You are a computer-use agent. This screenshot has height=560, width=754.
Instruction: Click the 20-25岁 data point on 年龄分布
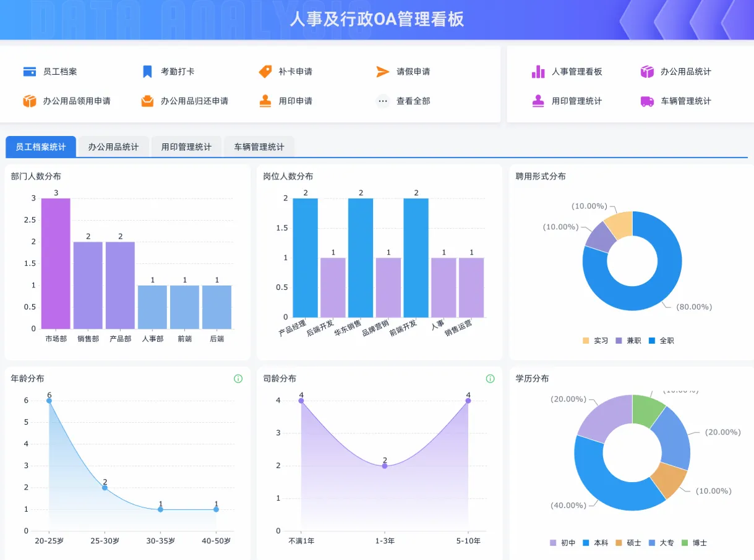[x=49, y=401]
